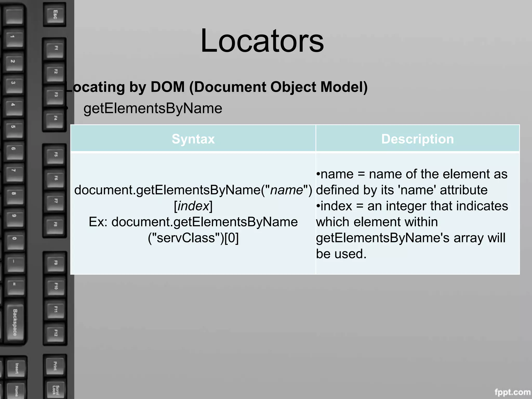Viewport: 532px width, 399px height.
Task: Click the "Syntax" table header
Action: pyautogui.click(x=193, y=139)
